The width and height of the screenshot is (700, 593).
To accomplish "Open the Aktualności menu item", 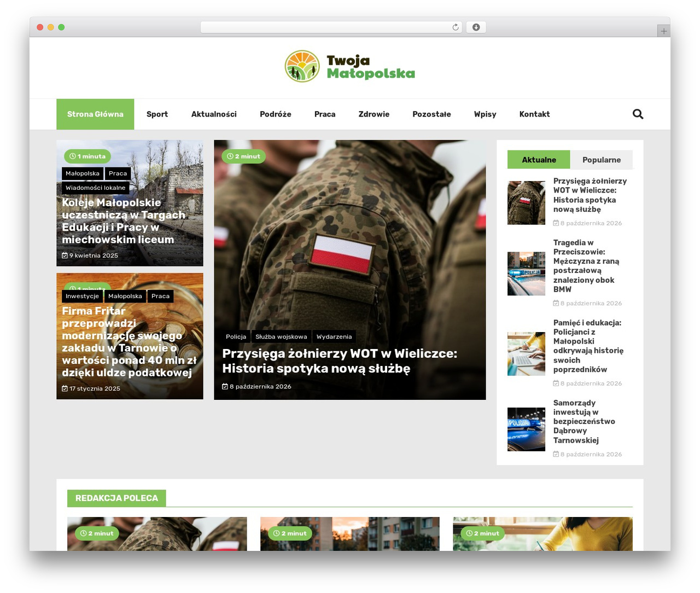I will tap(214, 114).
